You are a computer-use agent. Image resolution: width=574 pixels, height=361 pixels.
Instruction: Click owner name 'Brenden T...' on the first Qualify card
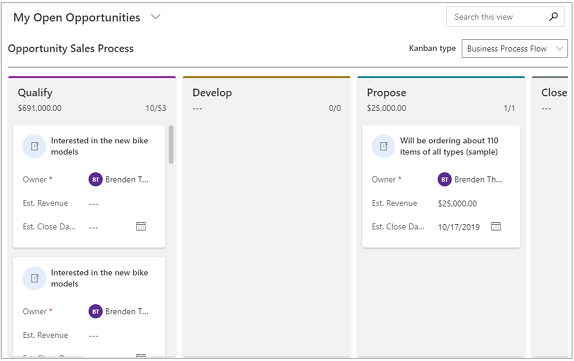pyautogui.click(x=127, y=179)
